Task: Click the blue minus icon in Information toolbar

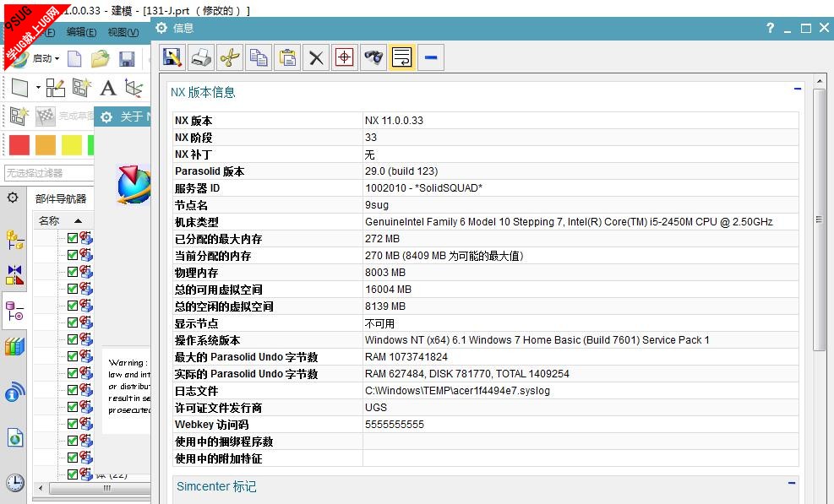Action: tap(431, 57)
